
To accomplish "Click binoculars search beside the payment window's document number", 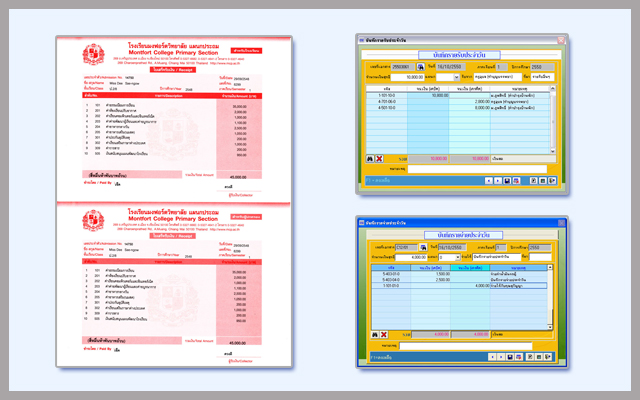I will [x=423, y=247].
